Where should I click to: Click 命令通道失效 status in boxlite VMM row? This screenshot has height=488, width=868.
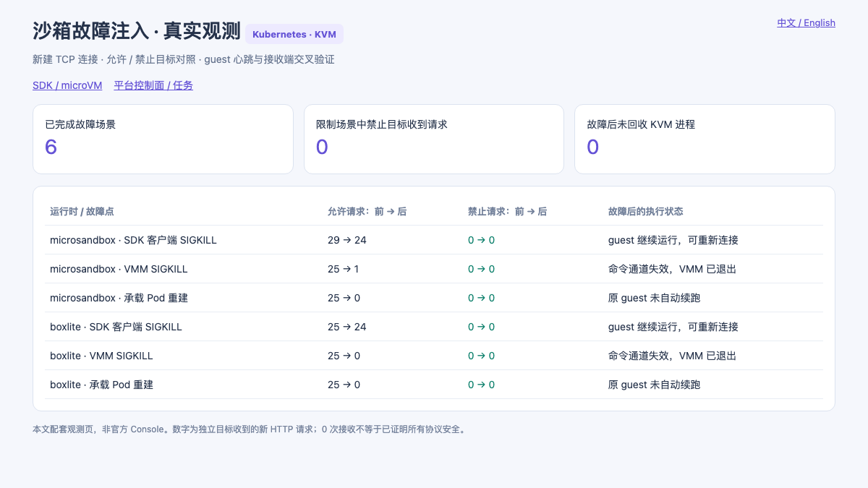point(673,356)
